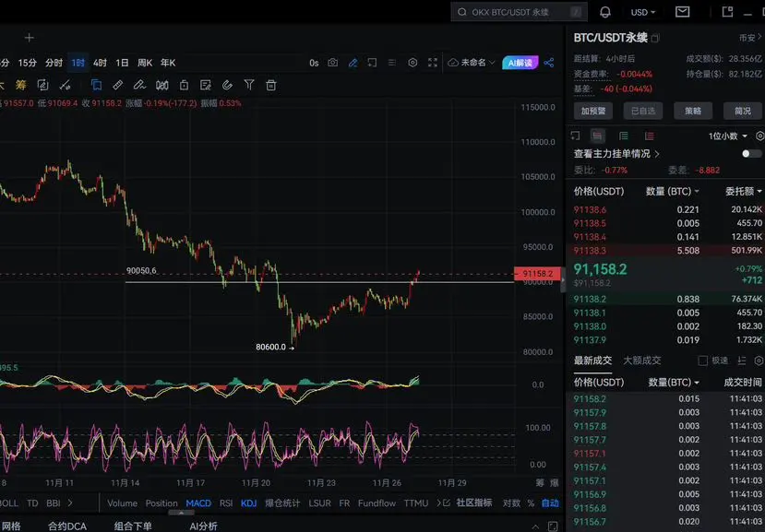
Task: Click the 策略 button
Action: [693, 112]
